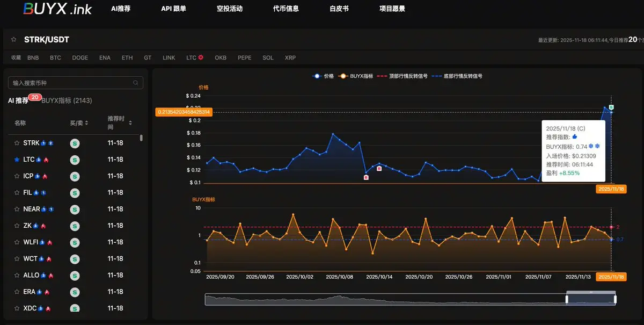Click red signal marker on LTC favorite
This screenshot has width=644, height=325.
(x=201, y=57)
